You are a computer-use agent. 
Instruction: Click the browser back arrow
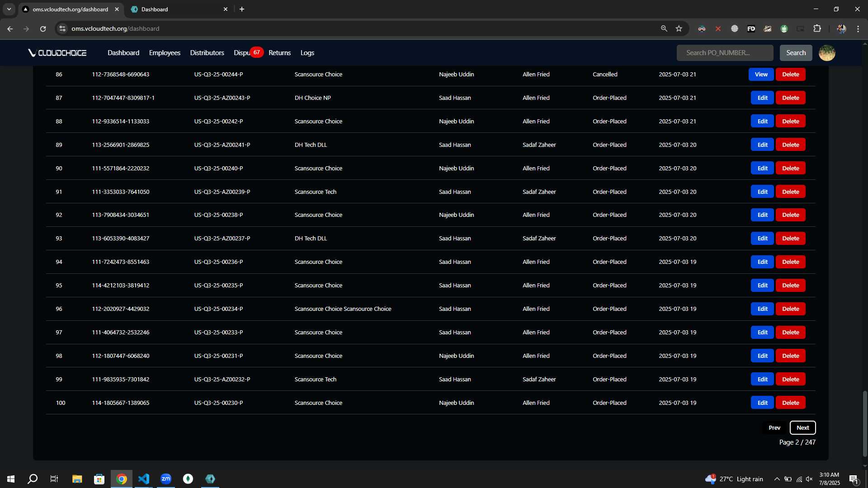click(10, 28)
